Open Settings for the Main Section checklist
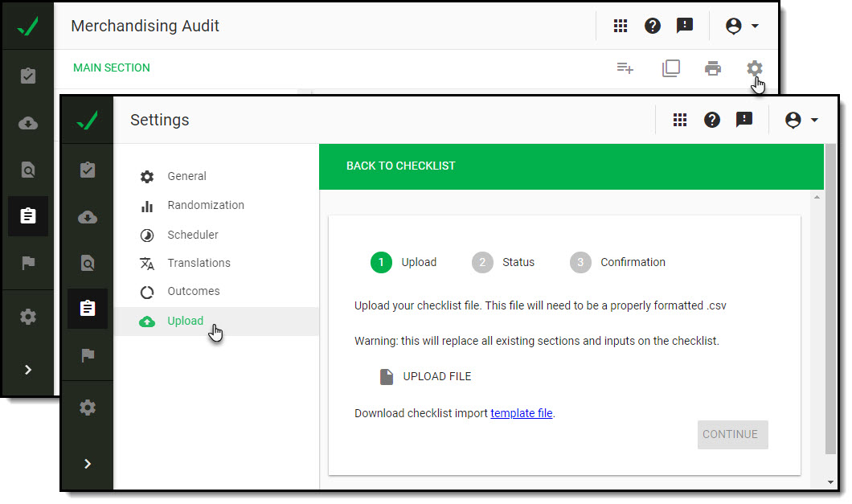Screen dimensions: 852x504 (x=756, y=68)
